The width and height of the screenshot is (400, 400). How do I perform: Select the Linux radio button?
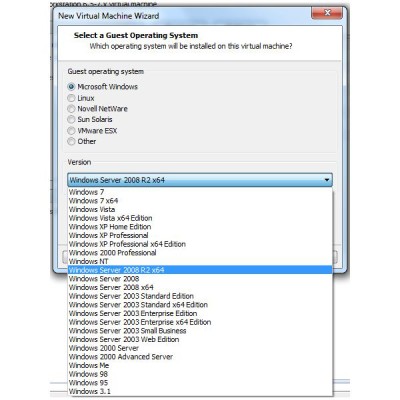click(x=71, y=98)
